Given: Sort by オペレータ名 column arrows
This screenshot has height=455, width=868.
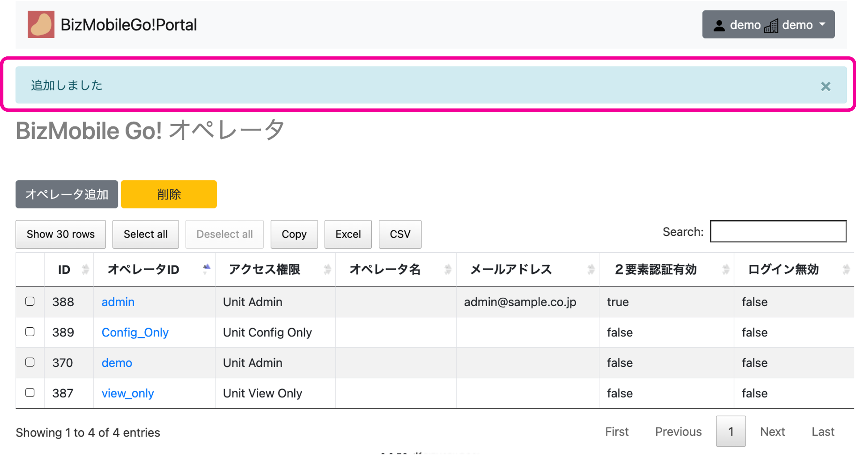Looking at the screenshot, I should click(x=448, y=269).
